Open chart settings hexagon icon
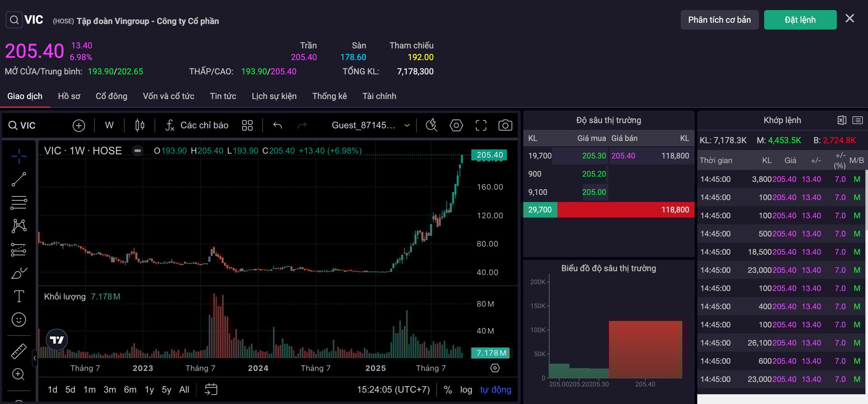Screen dimensions: 868x404 456,125
